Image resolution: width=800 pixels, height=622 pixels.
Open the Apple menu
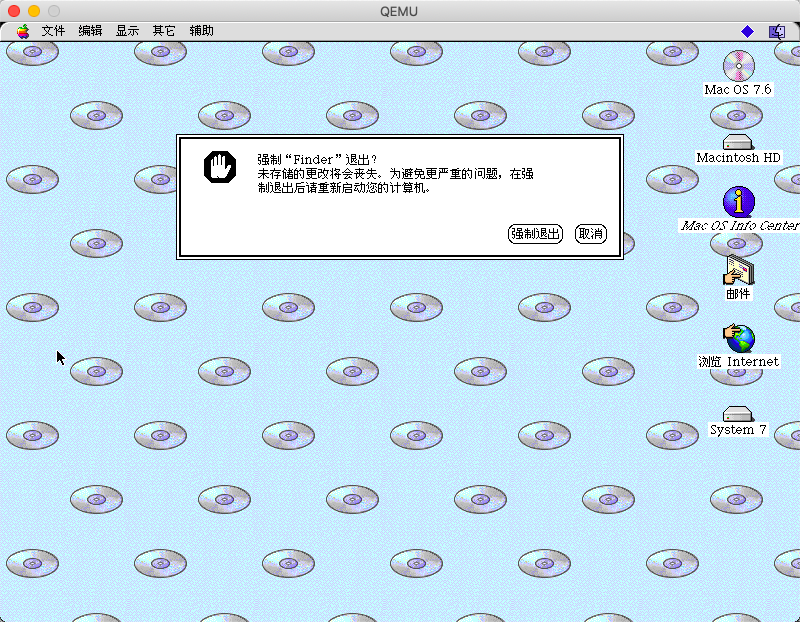pos(22,31)
